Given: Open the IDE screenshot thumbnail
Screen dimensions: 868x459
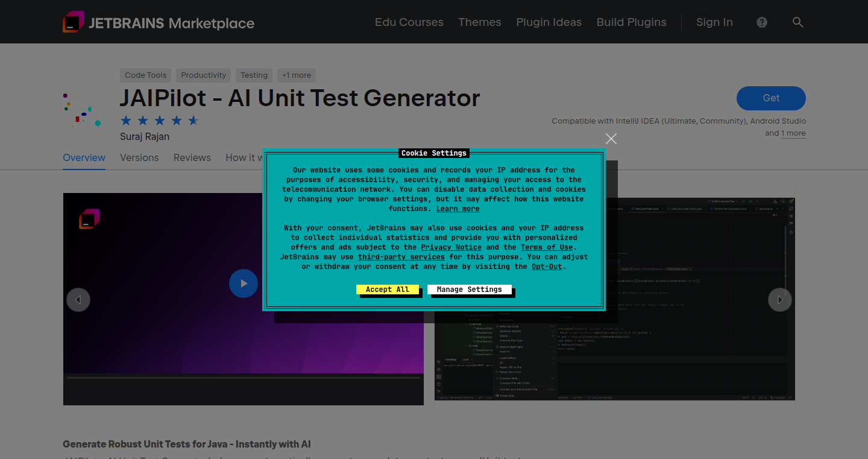Looking at the screenshot, I should point(615,299).
